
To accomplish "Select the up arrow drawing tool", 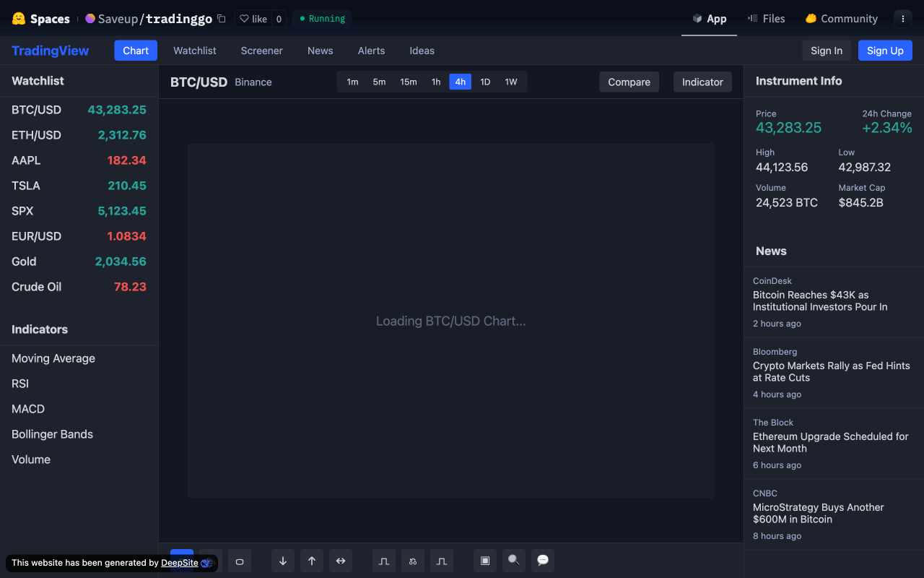I will (x=312, y=561).
